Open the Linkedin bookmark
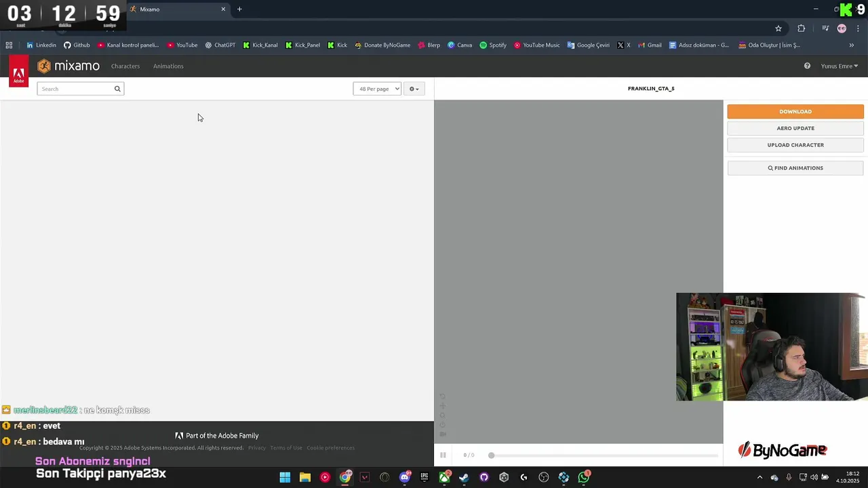This screenshot has height=488, width=868. (x=41, y=45)
